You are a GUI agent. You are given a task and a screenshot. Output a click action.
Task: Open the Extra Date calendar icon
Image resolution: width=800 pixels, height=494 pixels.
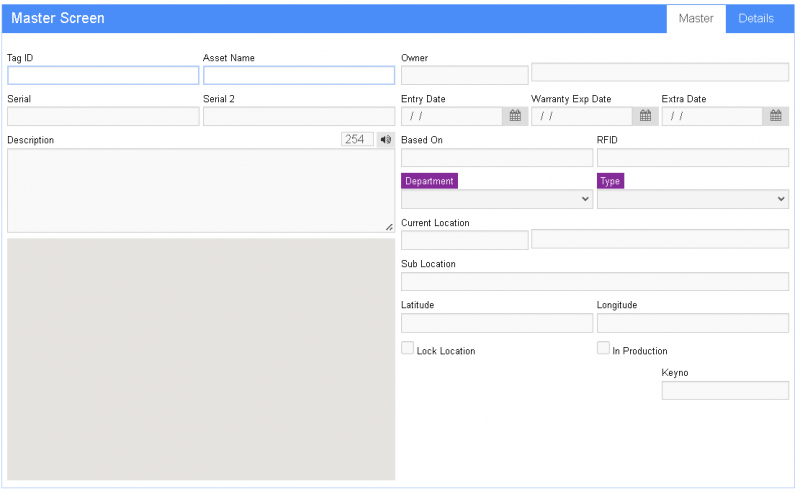point(776,116)
